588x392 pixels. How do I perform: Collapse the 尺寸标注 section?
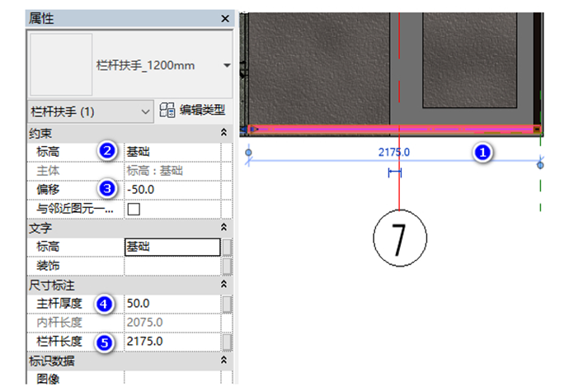click(223, 285)
